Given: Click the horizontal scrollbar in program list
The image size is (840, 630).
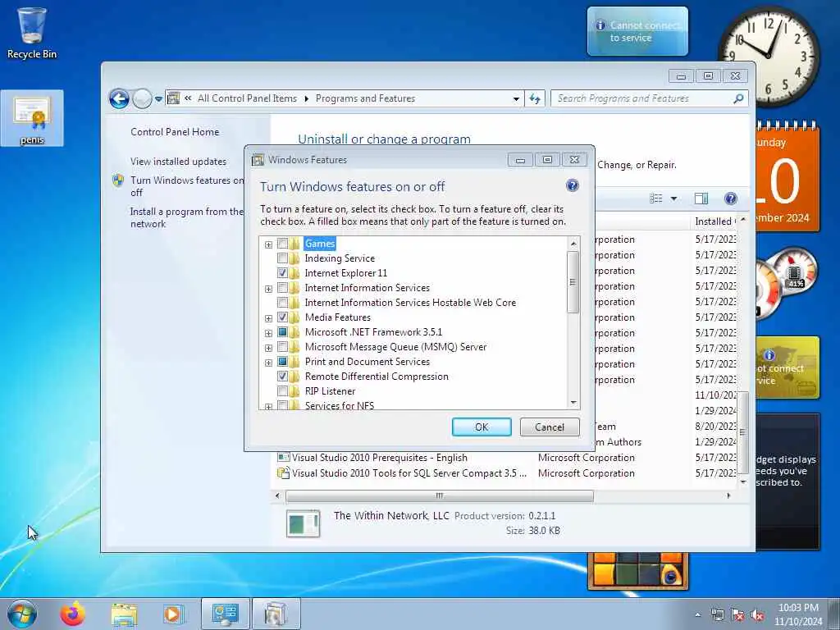Looking at the screenshot, I should click(440, 495).
